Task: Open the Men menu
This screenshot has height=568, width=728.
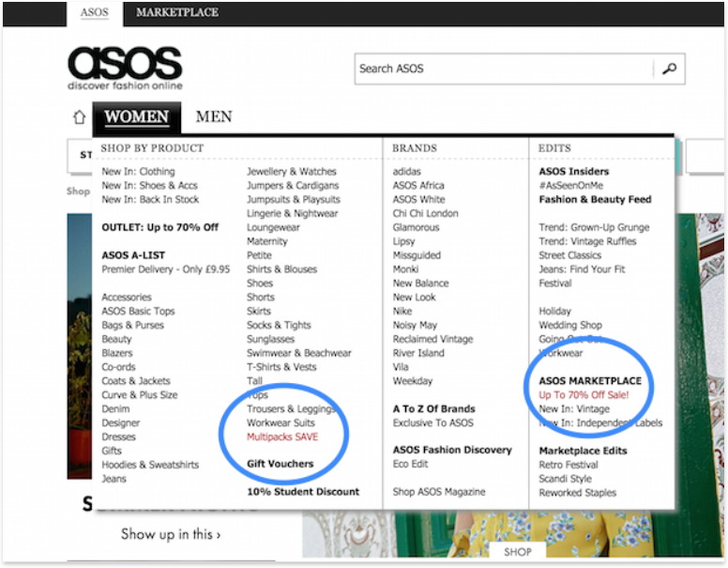Action: (214, 116)
